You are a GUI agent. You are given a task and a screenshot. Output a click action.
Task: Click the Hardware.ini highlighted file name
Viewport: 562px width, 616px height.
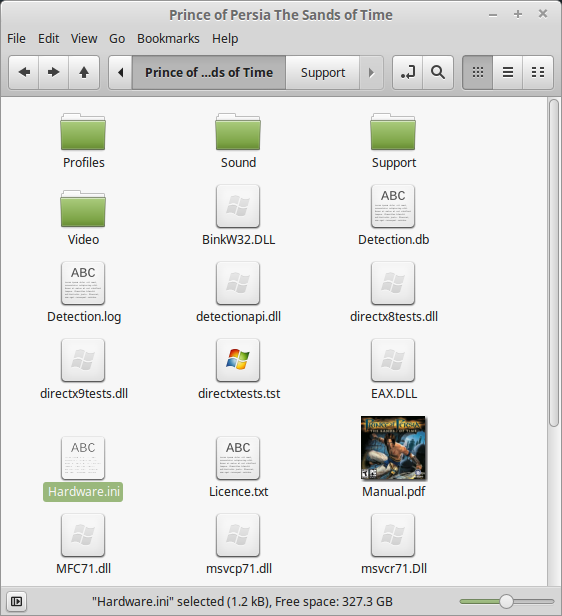click(83, 492)
